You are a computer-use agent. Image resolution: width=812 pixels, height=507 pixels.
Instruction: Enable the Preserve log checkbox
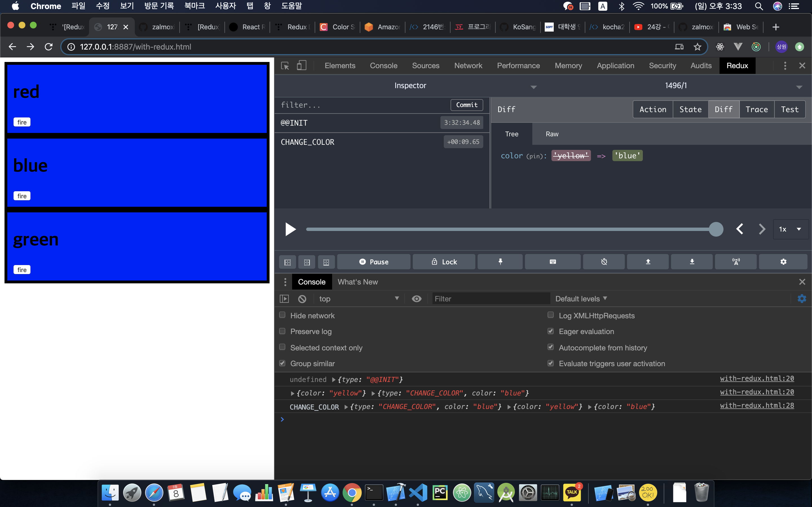point(283,331)
